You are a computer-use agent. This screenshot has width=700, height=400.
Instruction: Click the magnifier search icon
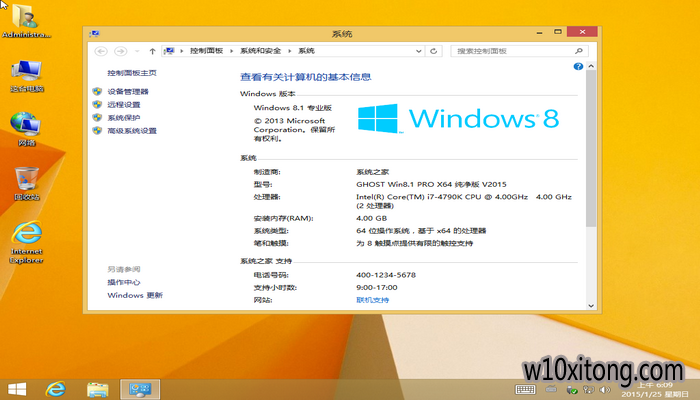pyautogui.click(x=579, y=51)
